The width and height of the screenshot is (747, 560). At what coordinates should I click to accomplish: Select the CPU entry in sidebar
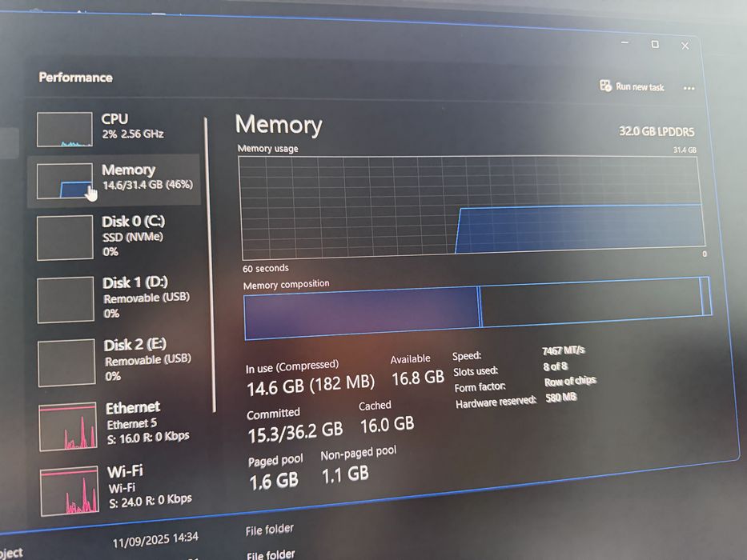114,129
